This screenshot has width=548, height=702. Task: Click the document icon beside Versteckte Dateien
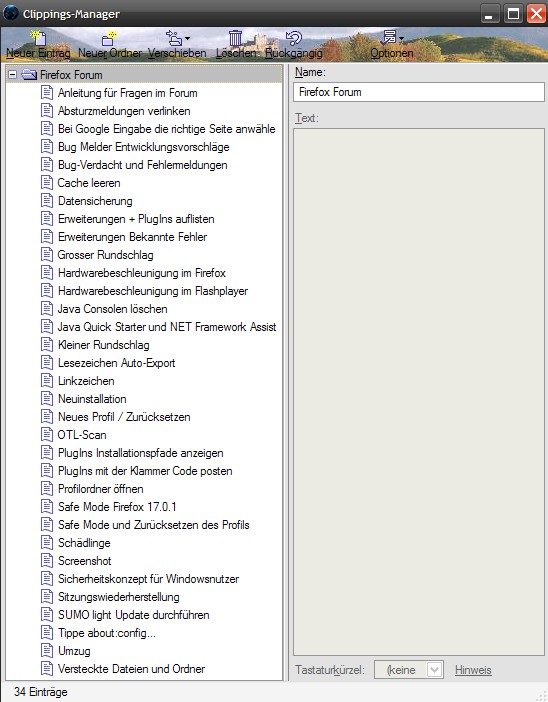point(47,668)
